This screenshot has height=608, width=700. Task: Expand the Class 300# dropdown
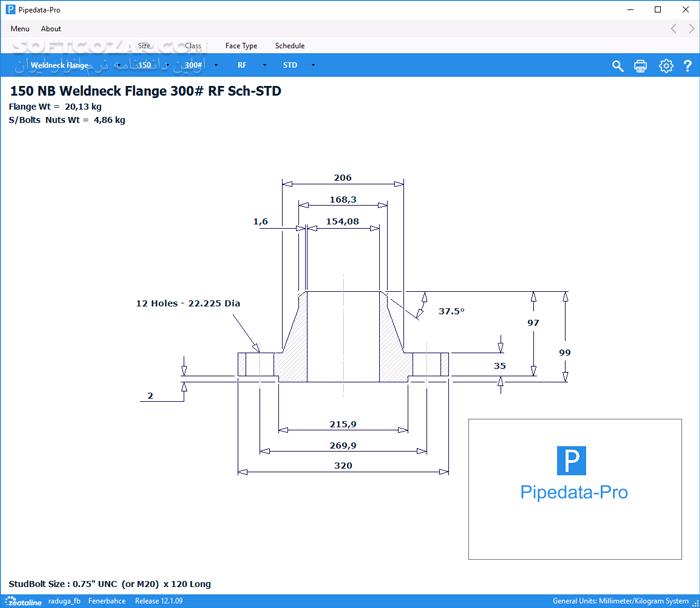click(216, 65)
